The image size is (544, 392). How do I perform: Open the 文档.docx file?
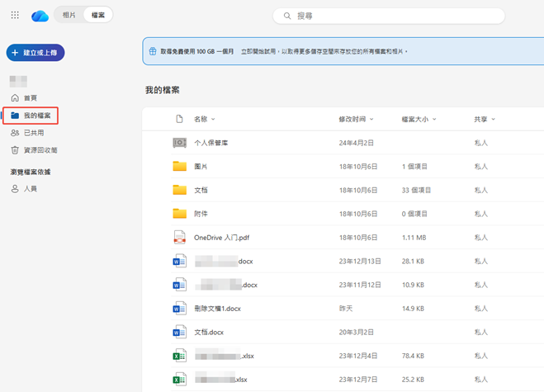pyautogui.click(x=209, y=333)
